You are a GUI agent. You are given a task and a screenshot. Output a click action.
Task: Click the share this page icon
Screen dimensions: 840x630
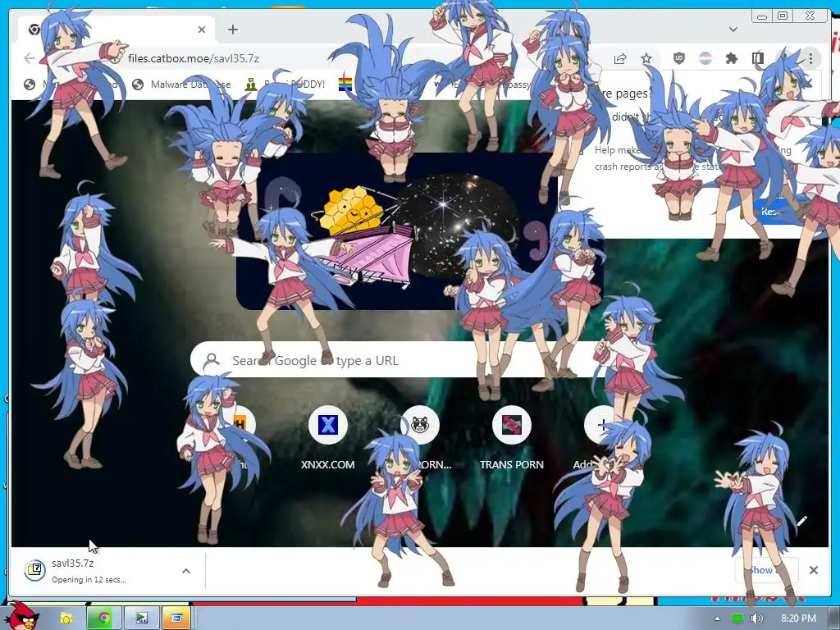[x=620, y=58]
